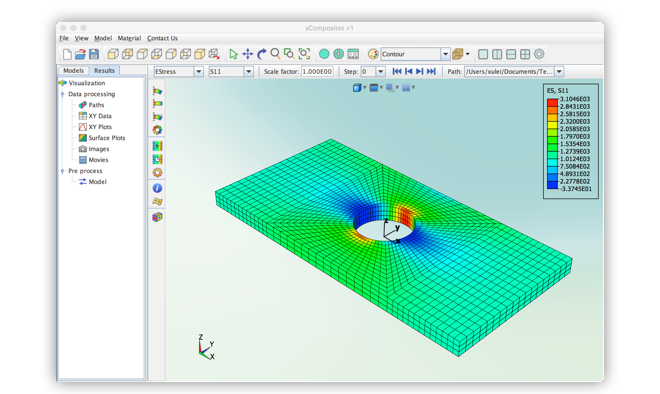
Task: Activate the rotate view tool
Action: [261, 54]
